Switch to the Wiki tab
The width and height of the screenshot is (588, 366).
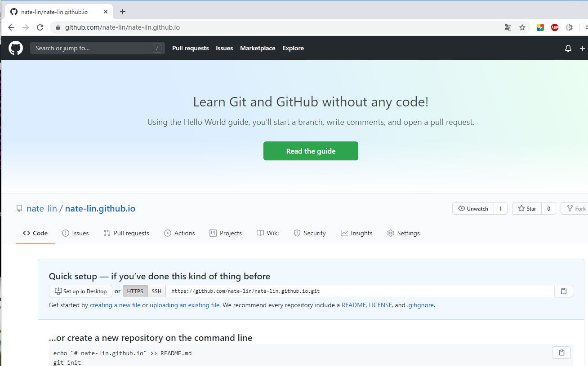268,233
